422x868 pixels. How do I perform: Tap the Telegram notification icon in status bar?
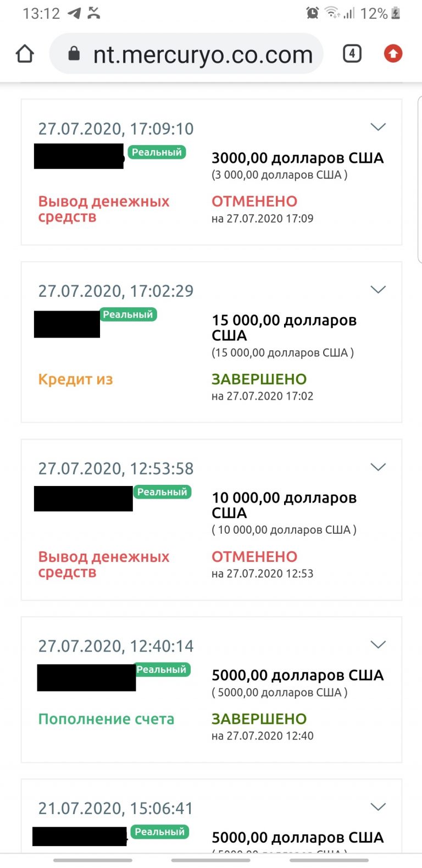[x=74, y=13]
